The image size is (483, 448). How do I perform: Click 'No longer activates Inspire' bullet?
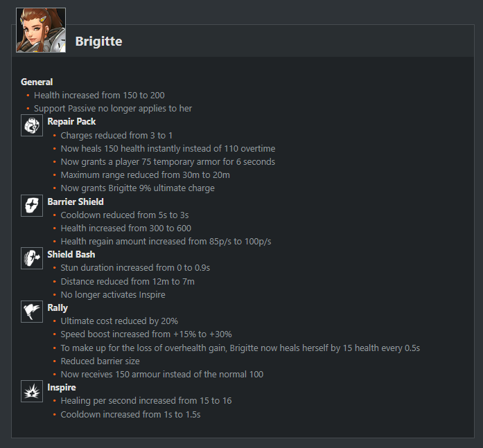[113, 295]
